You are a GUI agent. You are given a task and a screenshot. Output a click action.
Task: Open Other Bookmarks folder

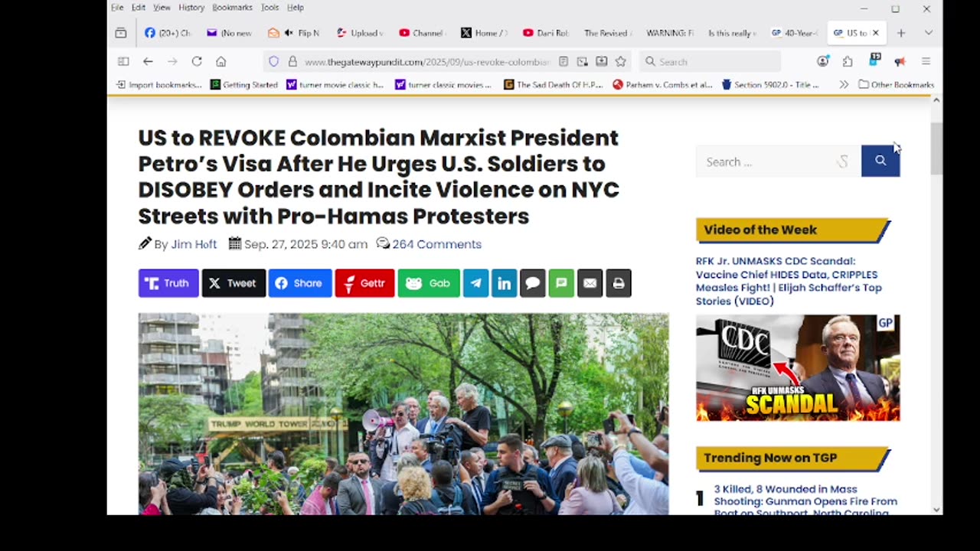coord(896,85)
